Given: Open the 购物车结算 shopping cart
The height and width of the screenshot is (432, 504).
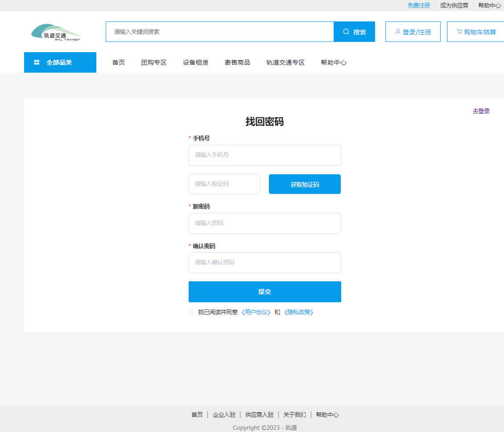Looking at the screenshot, I should (x=476, y=32).
